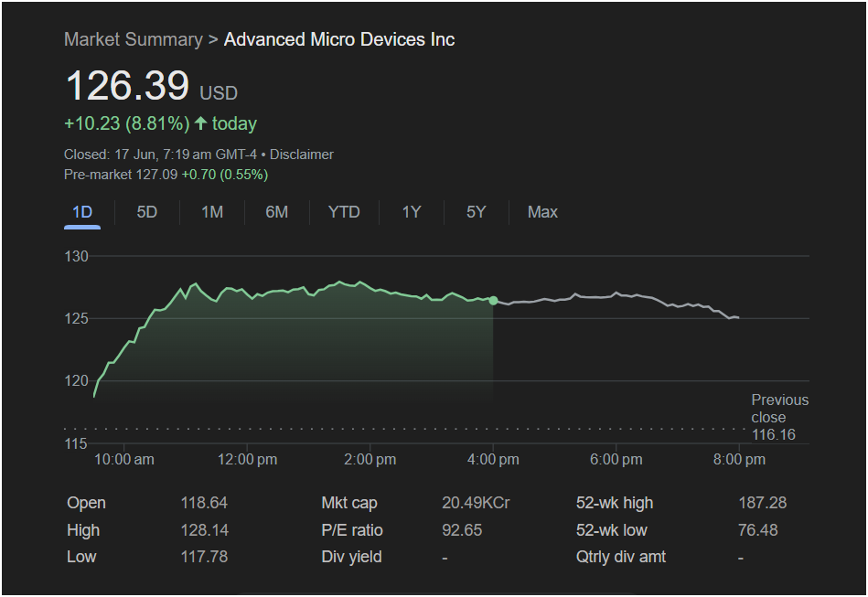Click the 12:00 pm x-axis label
Image resolution: width=868 pixels, height=597 pixels.
(248, 460)
